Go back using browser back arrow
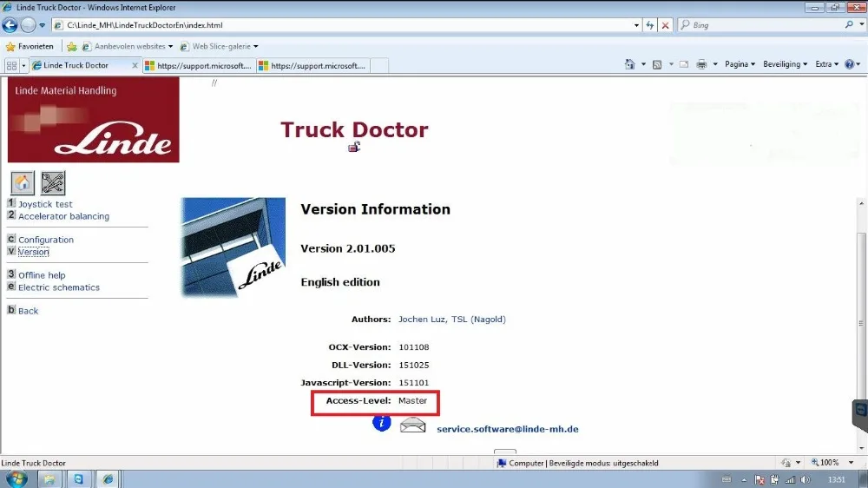This screenshot has width=868, height=488. tap(10, 25)
